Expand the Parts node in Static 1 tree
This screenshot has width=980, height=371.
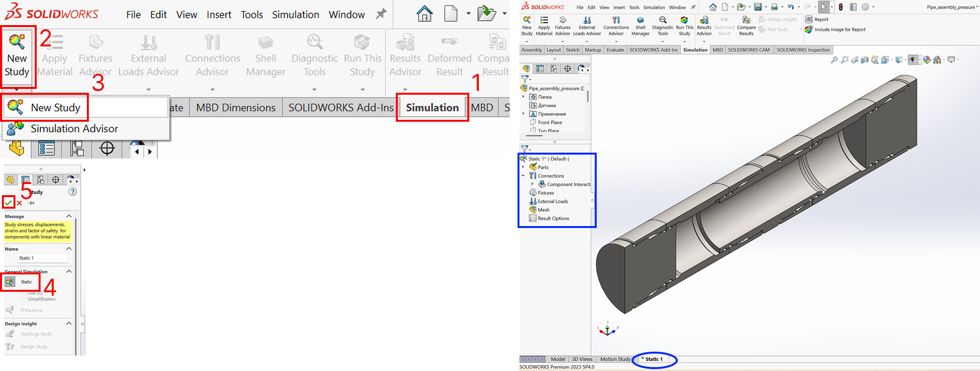(x=523, y=167)
